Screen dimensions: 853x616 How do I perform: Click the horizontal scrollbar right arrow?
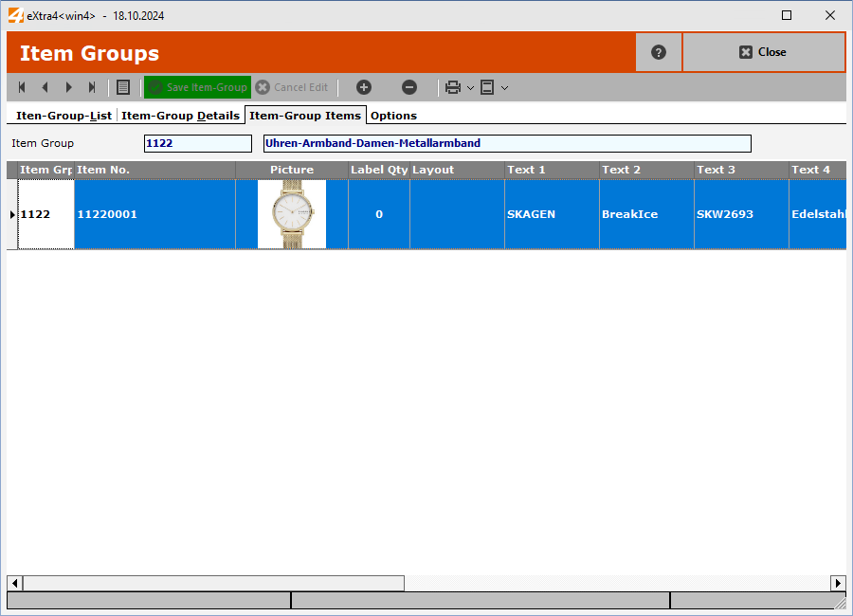[x=838, y=583]
